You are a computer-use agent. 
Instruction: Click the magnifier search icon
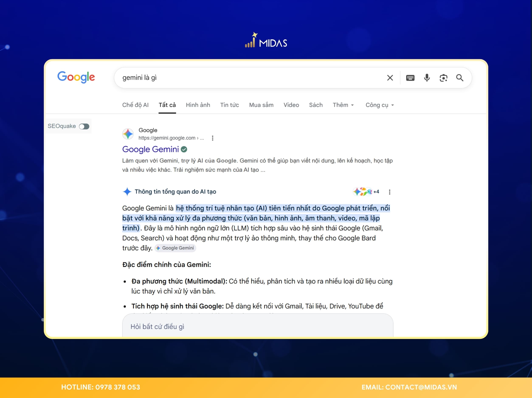pyautogui.click(x=460, y=78)
